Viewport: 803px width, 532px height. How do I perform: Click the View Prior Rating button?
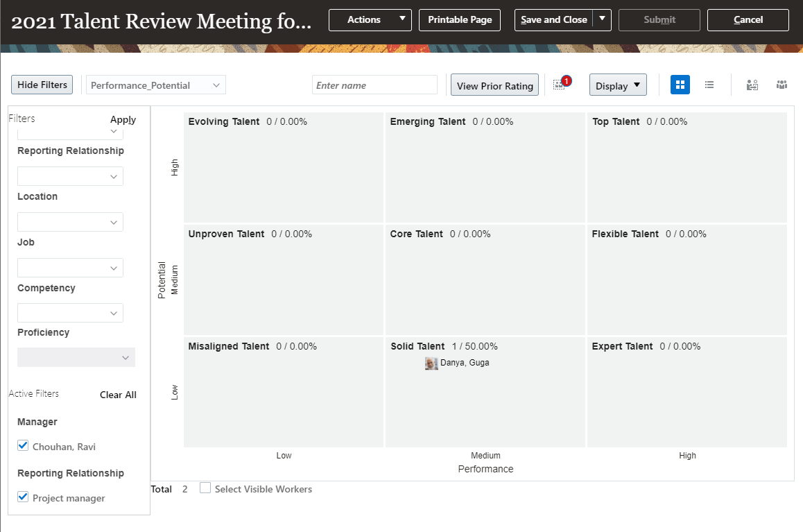[494, 85]
